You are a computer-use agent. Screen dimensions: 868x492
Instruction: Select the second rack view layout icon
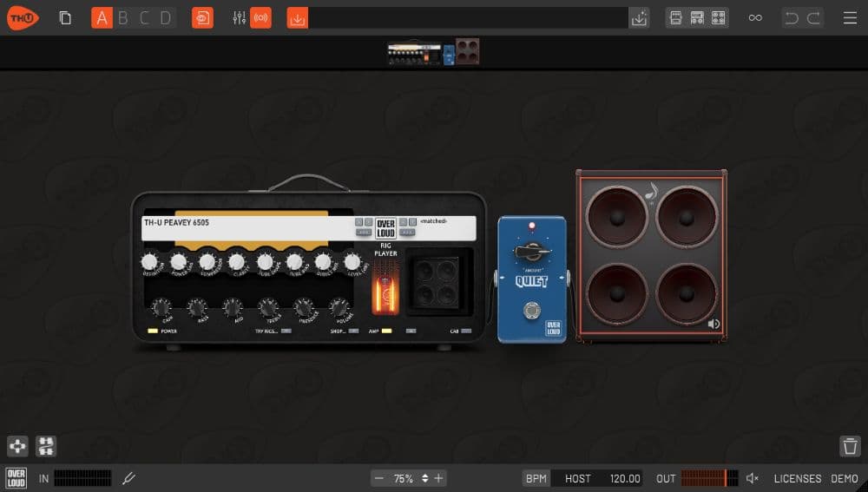697,17
